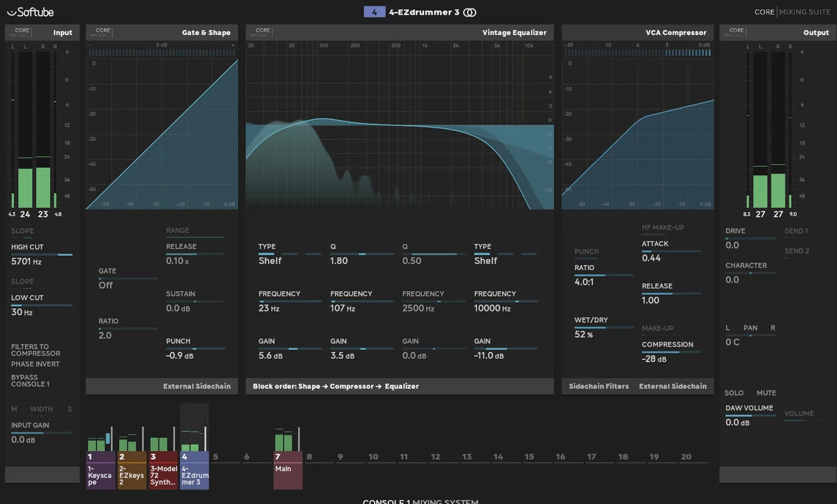Image resolution: width=837 pixels, height=504 pixels.
Task: Select empty track slot 5
Action: click(x=216, y=457)
